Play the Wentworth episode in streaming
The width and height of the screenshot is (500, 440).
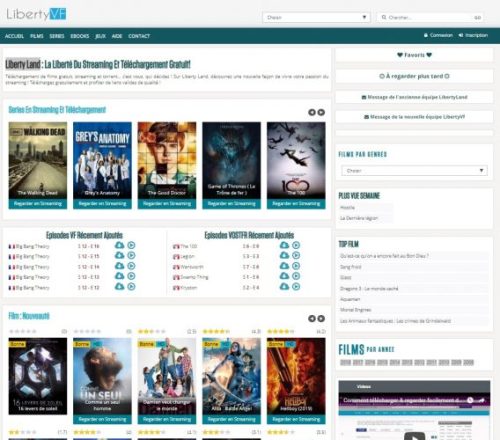[x=296, y=266]
